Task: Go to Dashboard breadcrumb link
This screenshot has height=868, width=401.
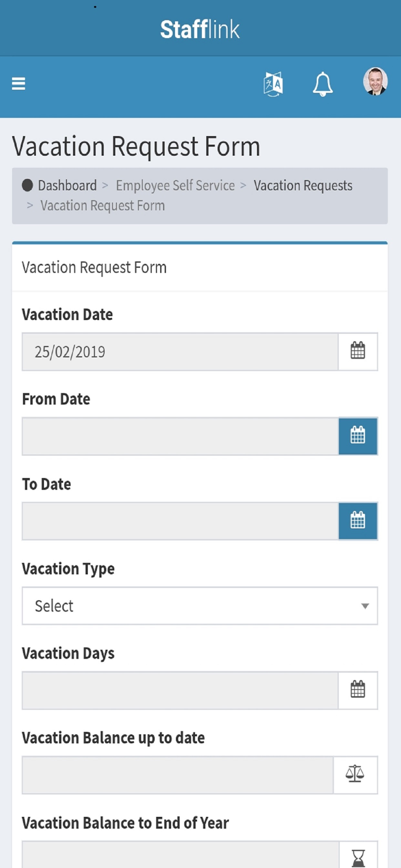Action: pyautogui.click(x=67, y=185)
